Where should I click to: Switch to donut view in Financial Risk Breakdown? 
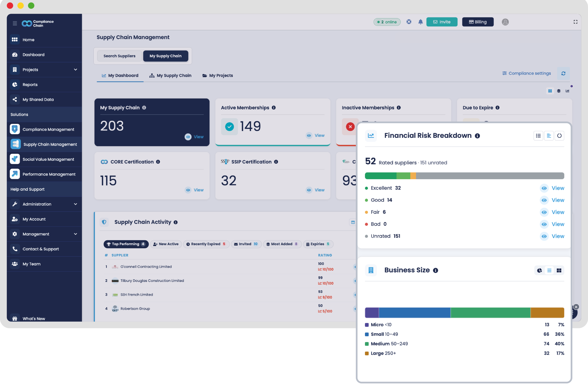(559, 136)
